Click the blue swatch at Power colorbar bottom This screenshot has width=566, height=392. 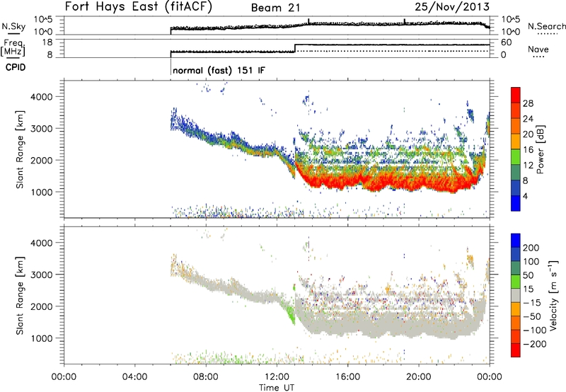pyautogui.click(x=516, y=203)
